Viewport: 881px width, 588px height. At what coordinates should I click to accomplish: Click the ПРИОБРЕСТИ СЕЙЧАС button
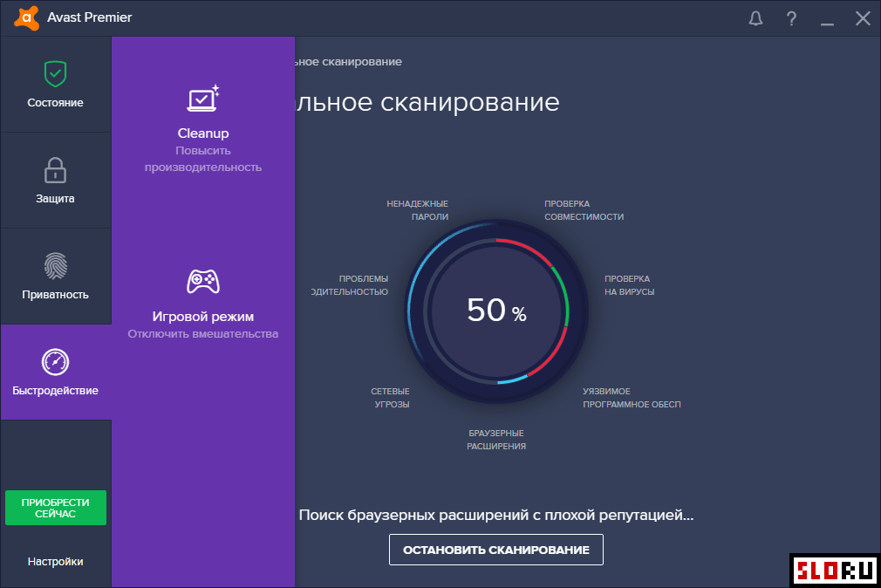click(56, 508)
